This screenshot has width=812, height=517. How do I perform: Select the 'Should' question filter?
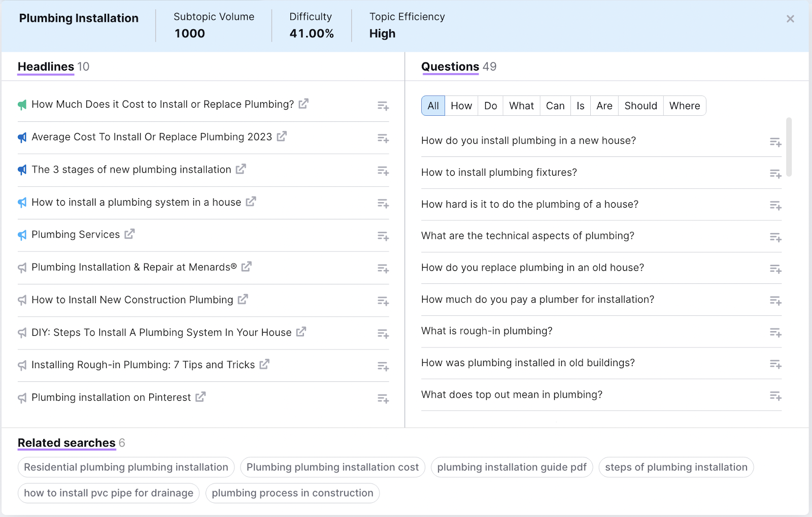pos(640,106)
